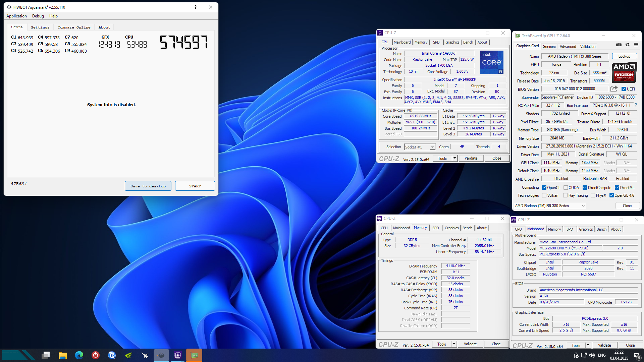Open the Debug menu in Aquamark

pos(38,16)
